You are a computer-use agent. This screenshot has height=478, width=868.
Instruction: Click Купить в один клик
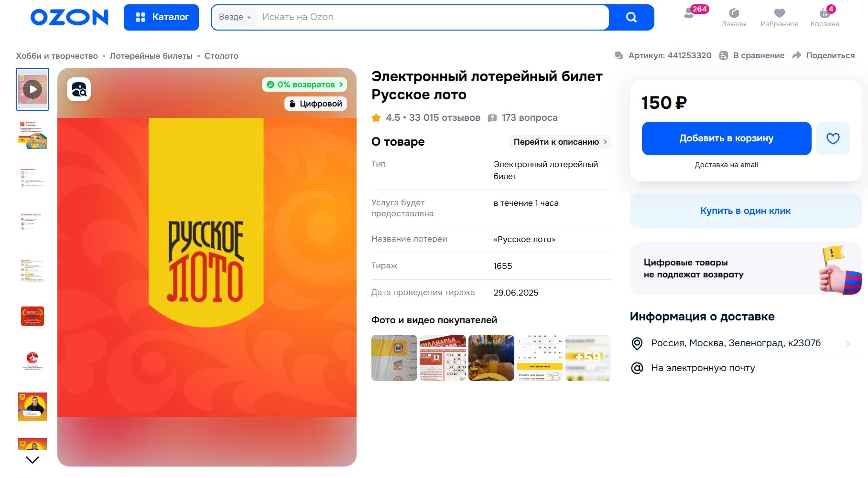coord(745,211)
